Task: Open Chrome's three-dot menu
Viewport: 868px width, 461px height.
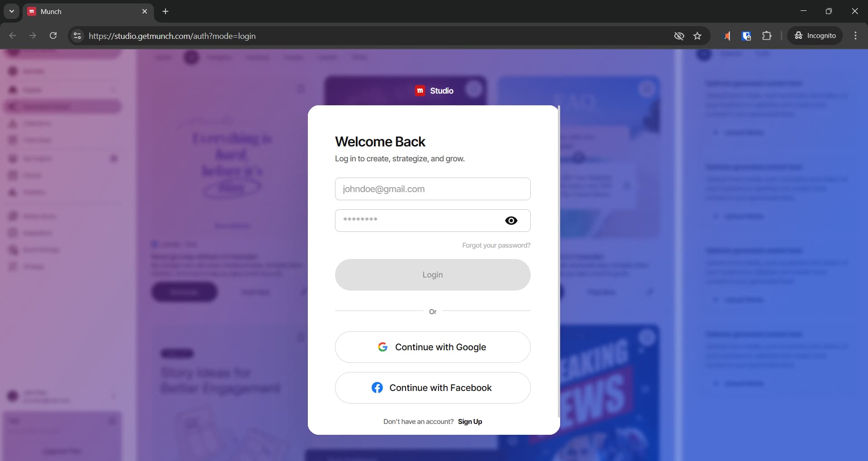Action: click(x=855, y=36)
